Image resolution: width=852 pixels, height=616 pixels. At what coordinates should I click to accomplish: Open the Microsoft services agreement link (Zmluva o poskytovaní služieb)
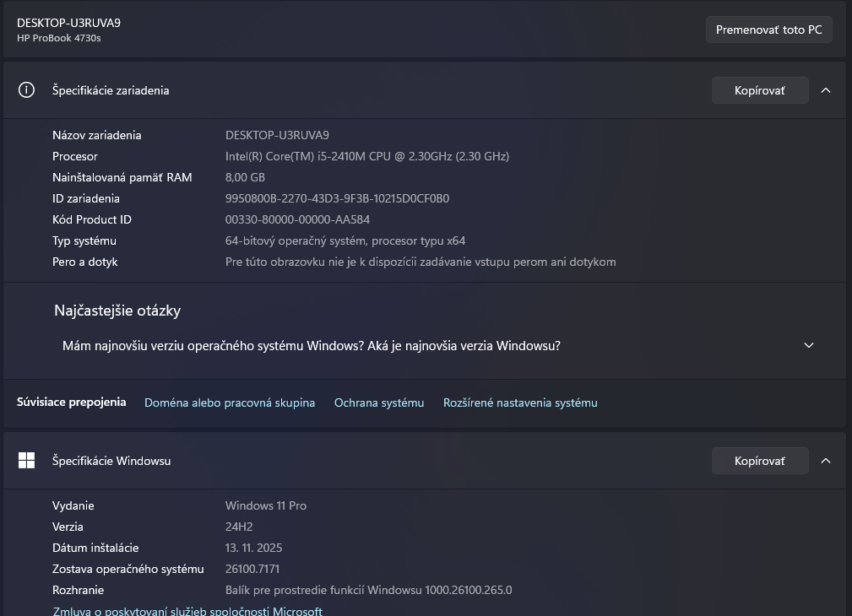187,611
